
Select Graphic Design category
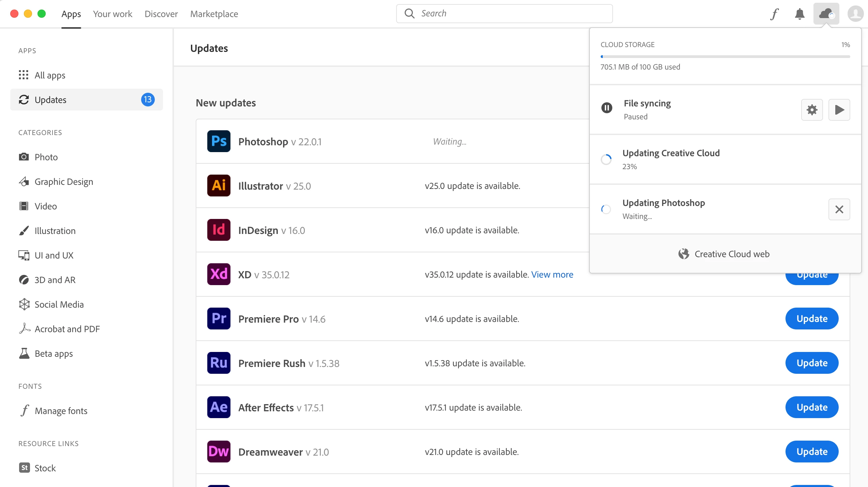(64, 182)
